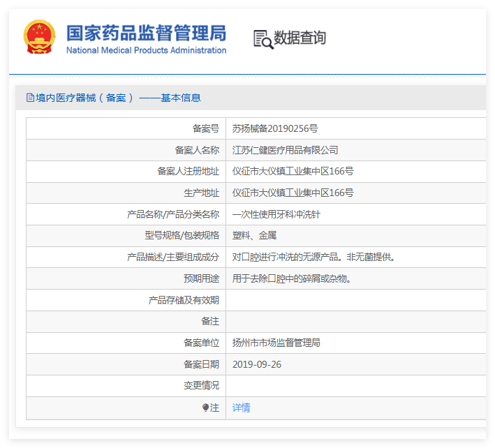Click the national emblem logo

click(40, 38)
